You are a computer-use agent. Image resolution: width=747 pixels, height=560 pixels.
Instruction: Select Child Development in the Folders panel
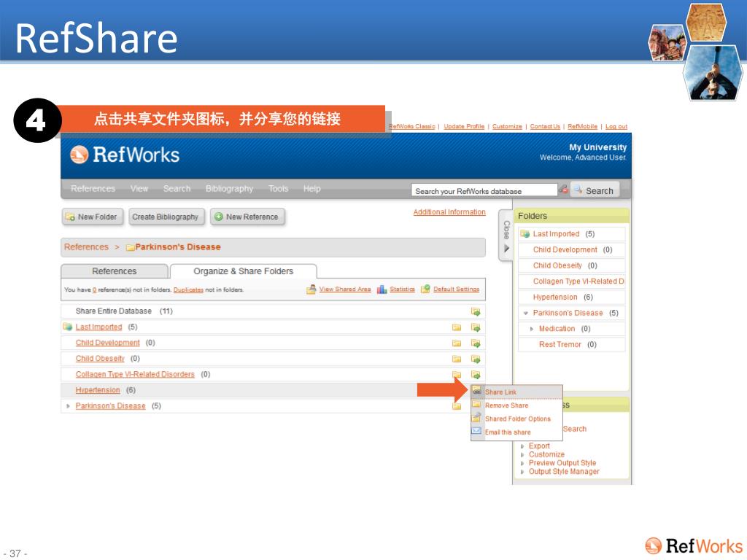tap(565, 249)
